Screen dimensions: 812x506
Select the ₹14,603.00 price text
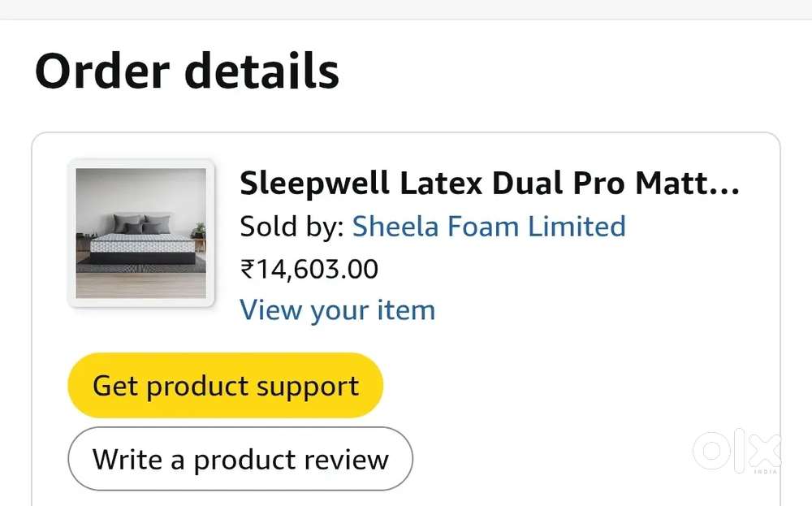pos(309,270)
